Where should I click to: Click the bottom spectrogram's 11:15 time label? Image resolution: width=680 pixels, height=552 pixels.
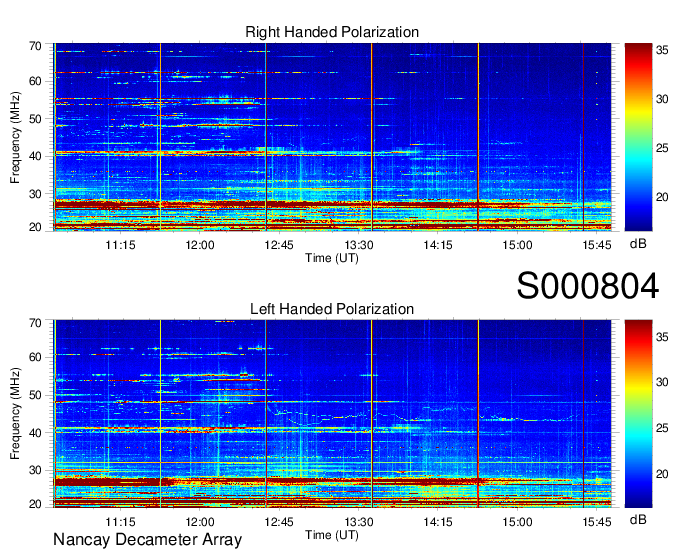coord(120,522)
